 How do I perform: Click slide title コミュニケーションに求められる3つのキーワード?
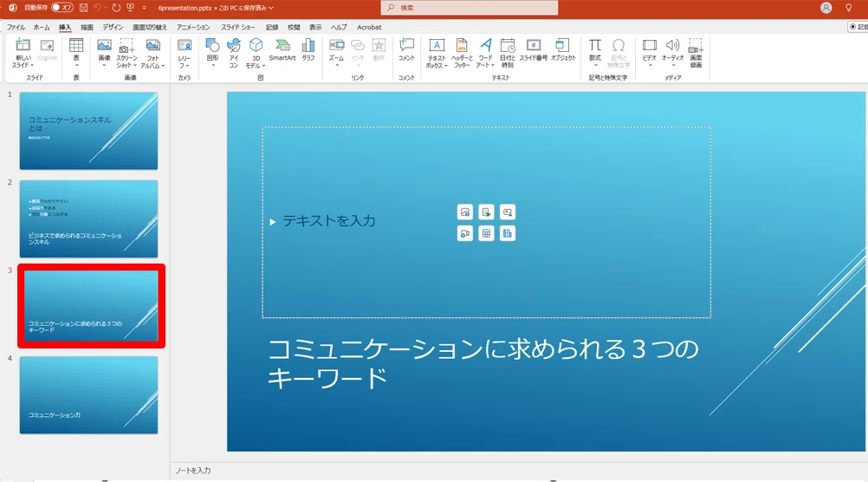[x=483, y=363]
